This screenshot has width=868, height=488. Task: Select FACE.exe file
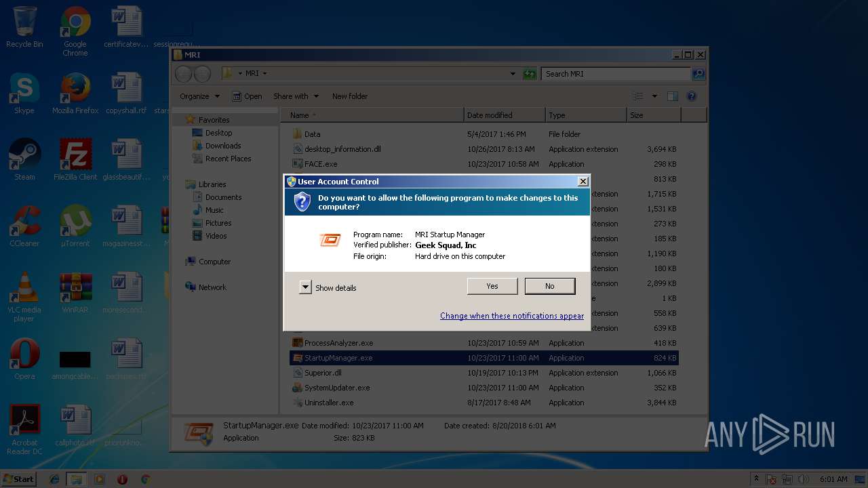484,164
